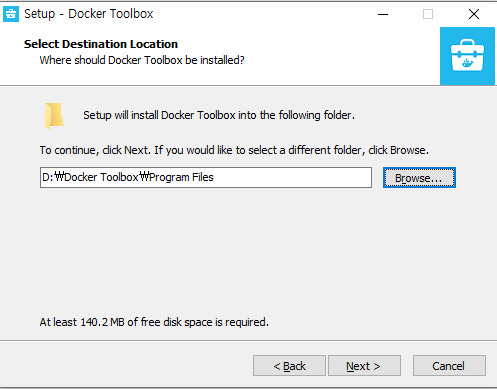The width and height of the screenshot is (497, 389).
Task: Click the 'Setup will install Docker Toolbox' sentence
Action: click(219, 115)
